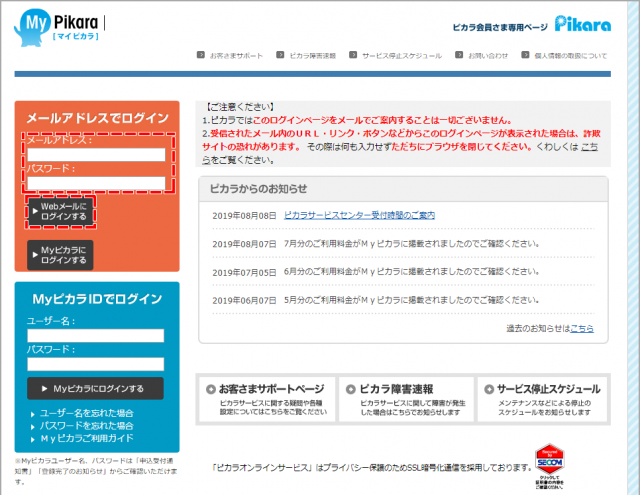Image resolution: width=640 pixels, height=495 pixels.
Task: Open お客さまサポートページ banner
Action: [x=267, y=399]
